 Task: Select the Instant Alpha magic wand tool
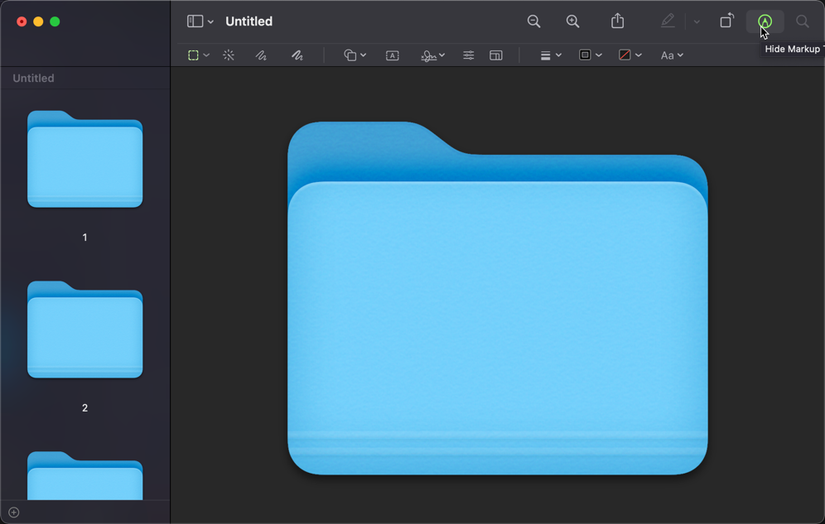229,56
